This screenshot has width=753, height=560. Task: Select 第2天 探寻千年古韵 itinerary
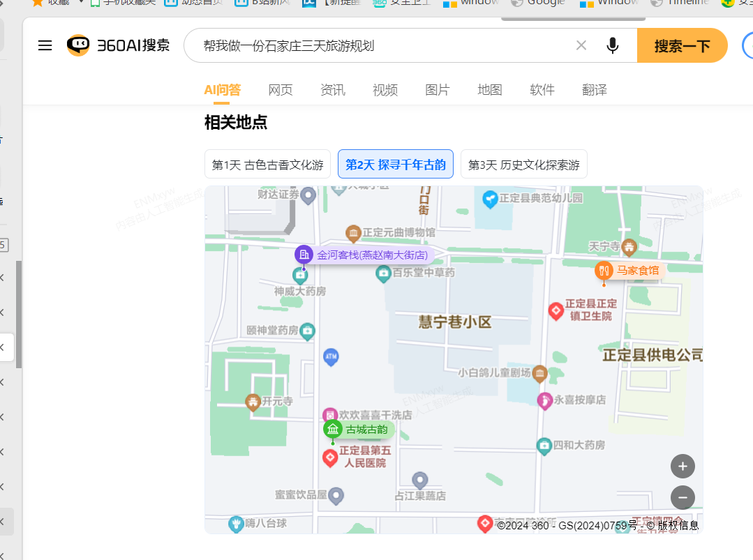click(396, 165)
